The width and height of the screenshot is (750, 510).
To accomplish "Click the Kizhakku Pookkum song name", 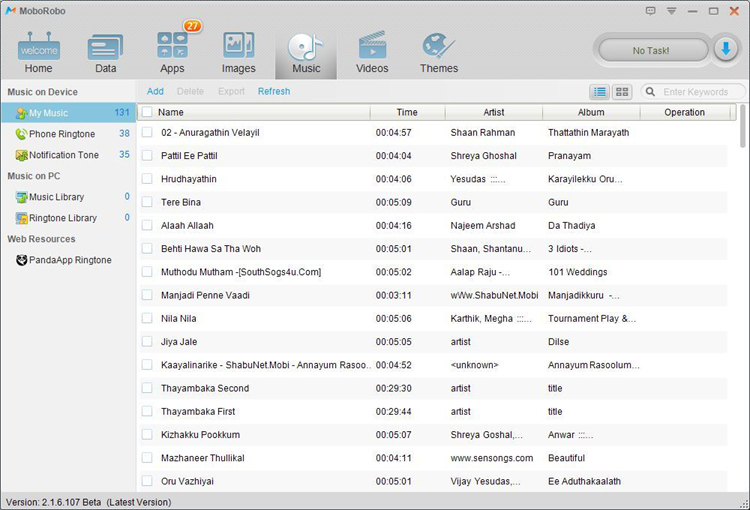I will point(200,434).
